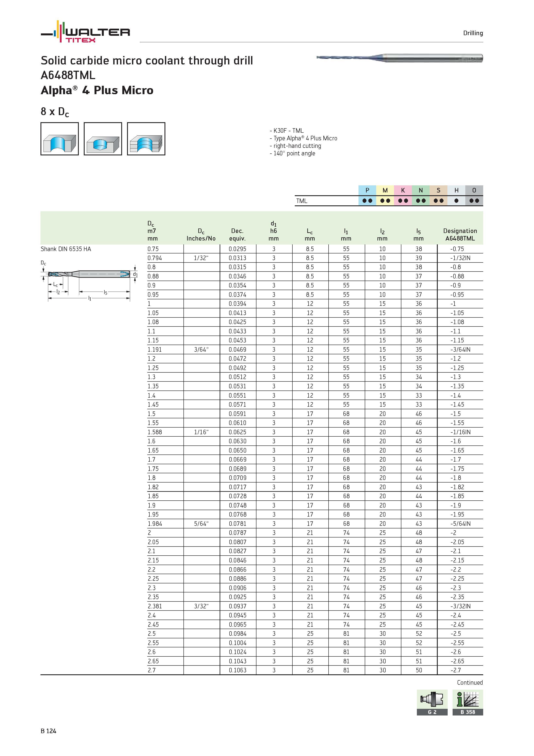
Task: Click the "8 x Dc" drilling depth label
Action: click(55, 112)
